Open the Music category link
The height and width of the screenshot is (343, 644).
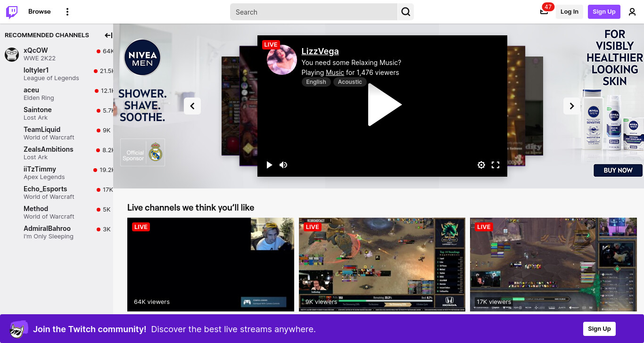[335, 73]
